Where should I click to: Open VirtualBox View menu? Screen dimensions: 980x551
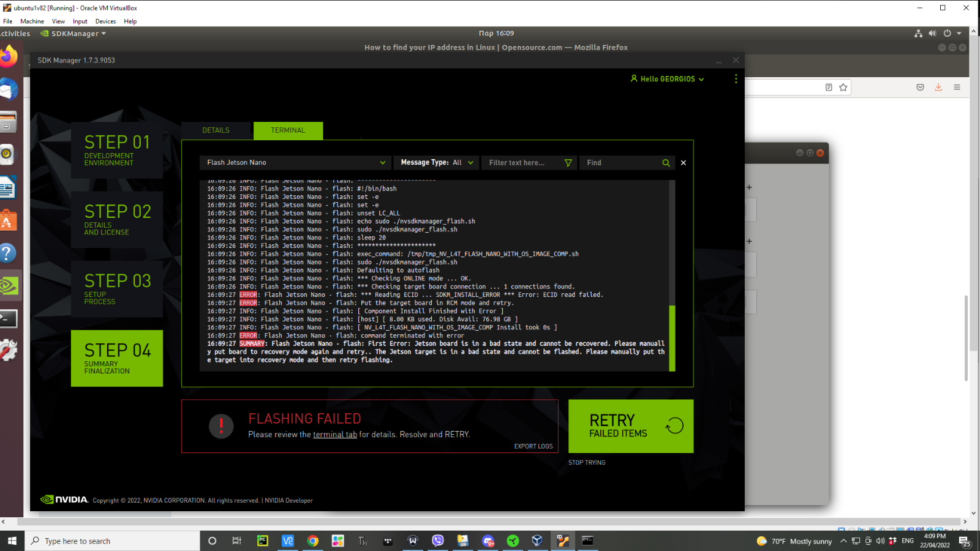(58, 21)
